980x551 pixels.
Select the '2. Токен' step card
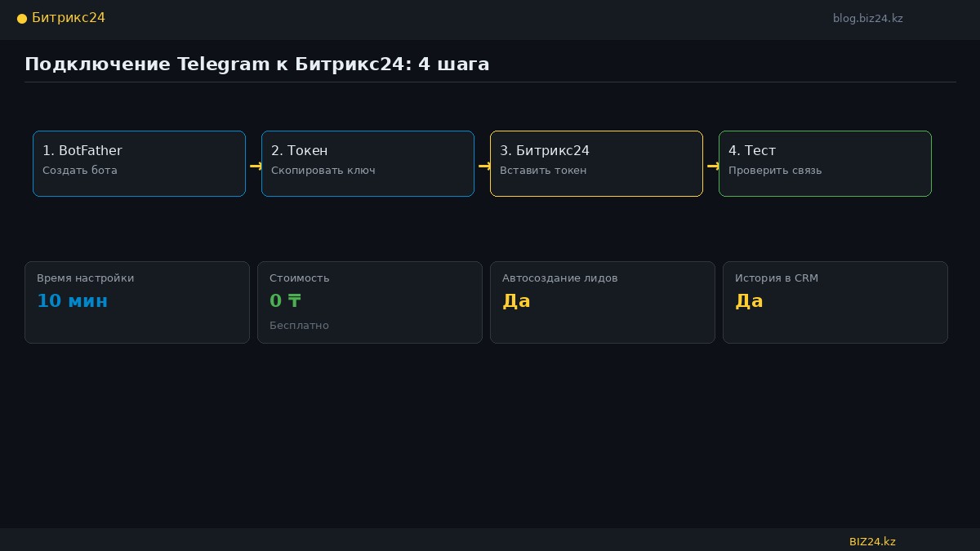coord(367,163)
